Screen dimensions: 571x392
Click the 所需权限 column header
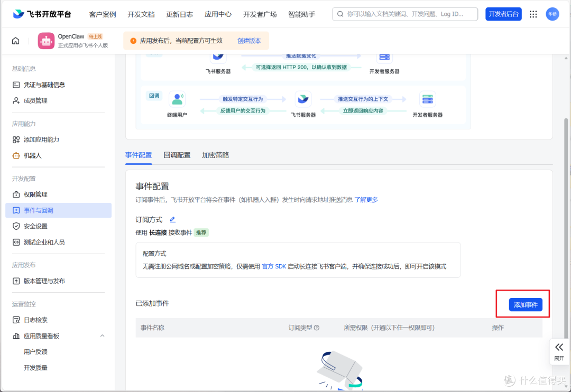coord(389,328)
